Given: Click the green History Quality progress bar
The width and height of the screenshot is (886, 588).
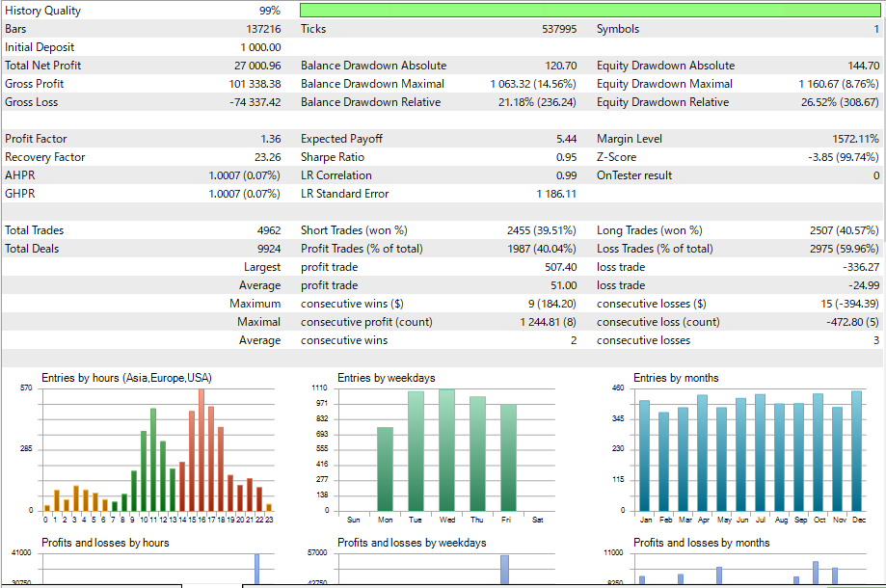Looking at the screenshot, I should coord(590,11).
